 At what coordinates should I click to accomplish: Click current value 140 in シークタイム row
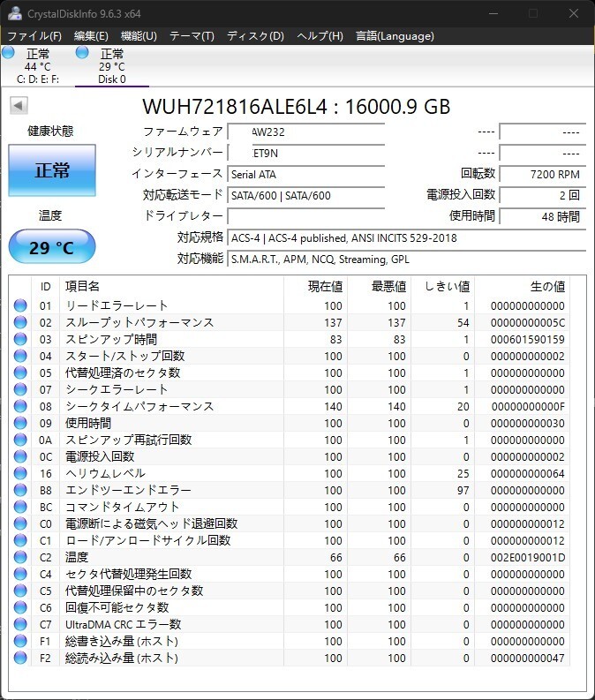(x=333, y=406)
